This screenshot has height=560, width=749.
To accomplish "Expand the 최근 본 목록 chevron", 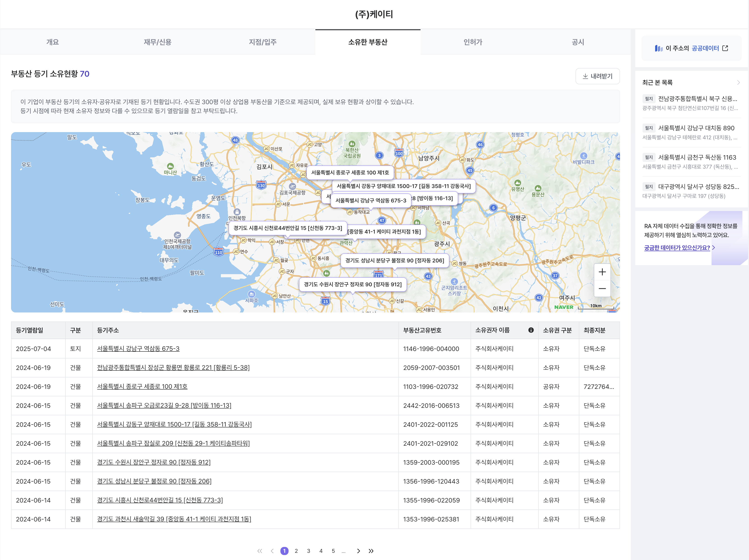I will point(738,83).
